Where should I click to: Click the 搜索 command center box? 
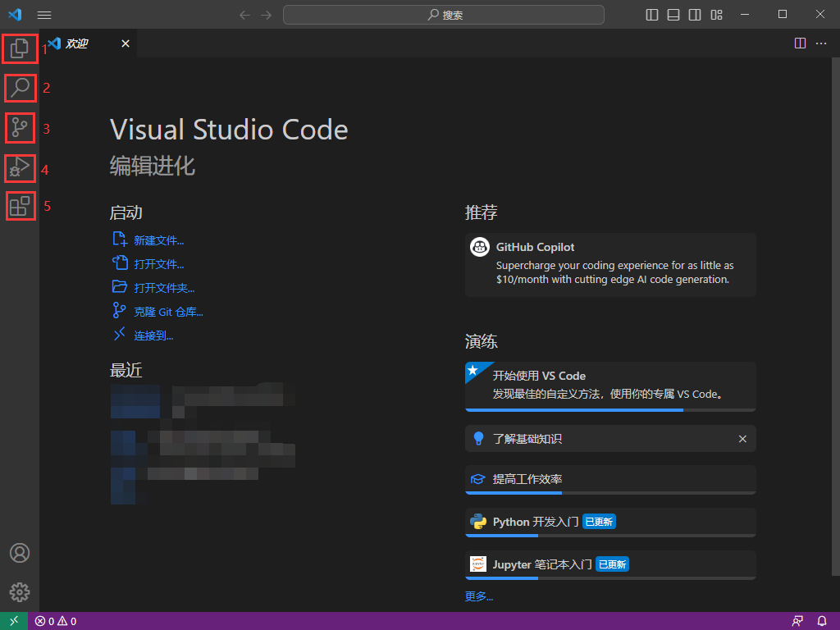(444, 15)
